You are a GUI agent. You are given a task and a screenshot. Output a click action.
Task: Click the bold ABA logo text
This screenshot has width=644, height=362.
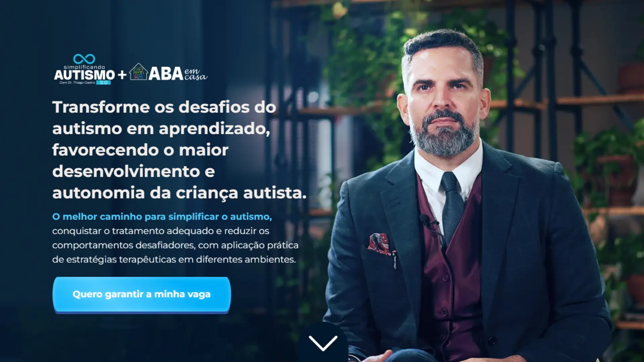click(x=166, y=73)
